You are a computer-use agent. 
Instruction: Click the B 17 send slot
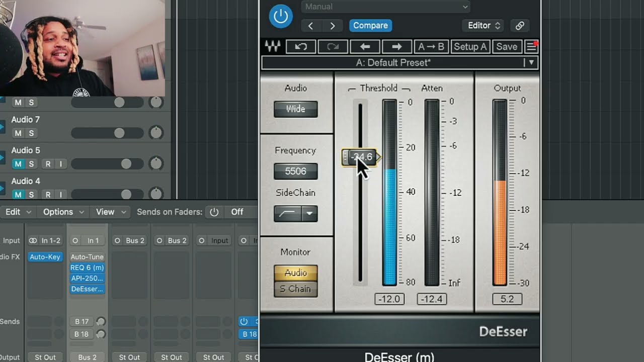tap(82, 322)
